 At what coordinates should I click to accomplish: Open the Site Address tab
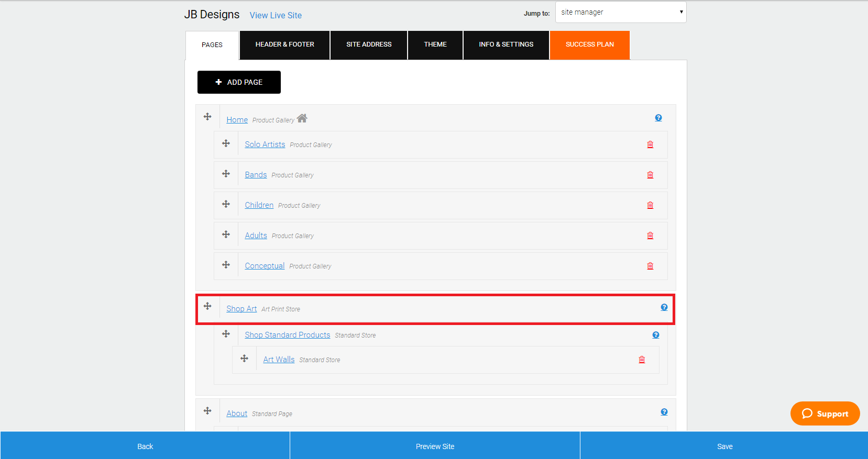[369, 45]
